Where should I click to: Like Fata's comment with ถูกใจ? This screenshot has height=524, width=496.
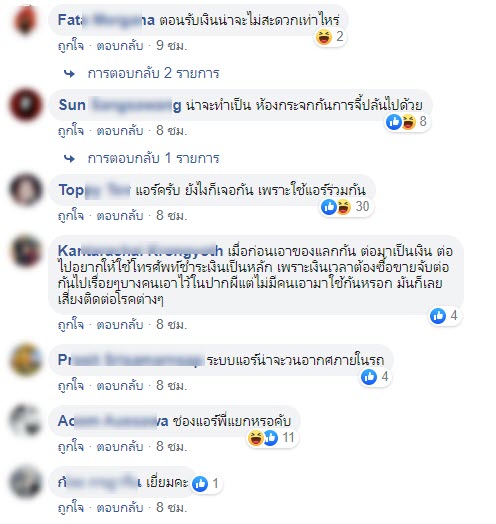tap(71, 46)
